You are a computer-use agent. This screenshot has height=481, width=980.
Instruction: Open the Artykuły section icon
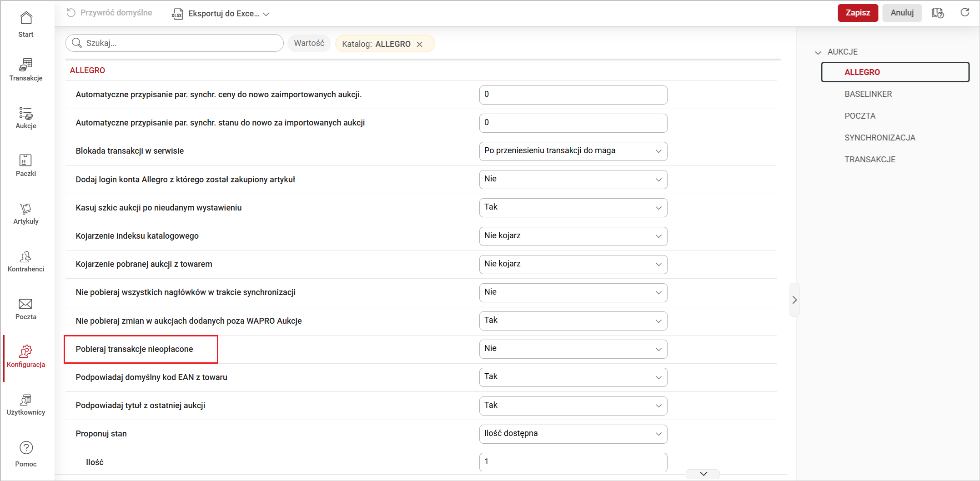[x=26, y=209]
